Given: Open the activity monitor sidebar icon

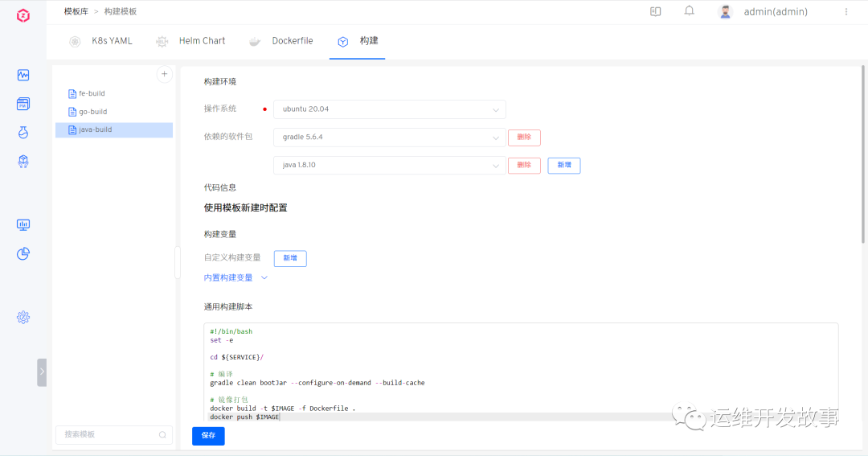Looking at the screenshot, I should click(x=23, y=75).
